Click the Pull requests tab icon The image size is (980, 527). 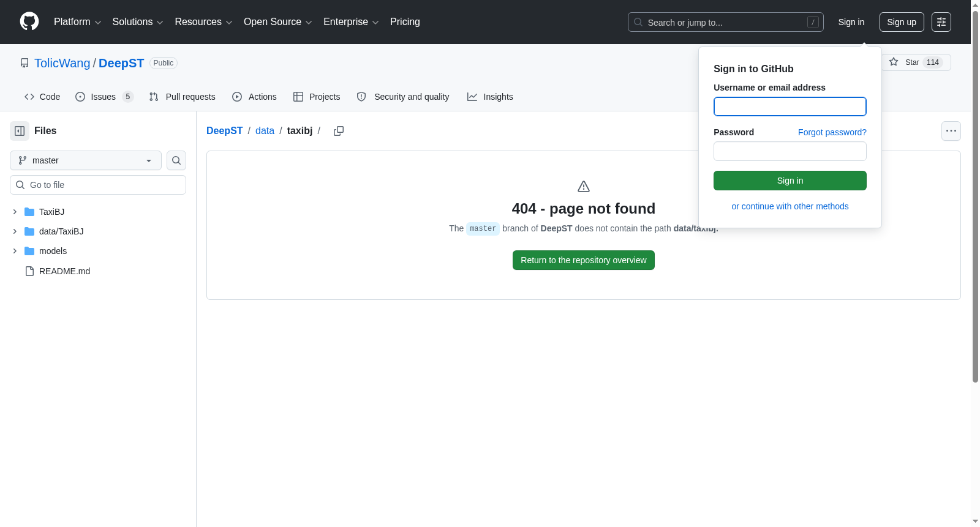point(154,97)
